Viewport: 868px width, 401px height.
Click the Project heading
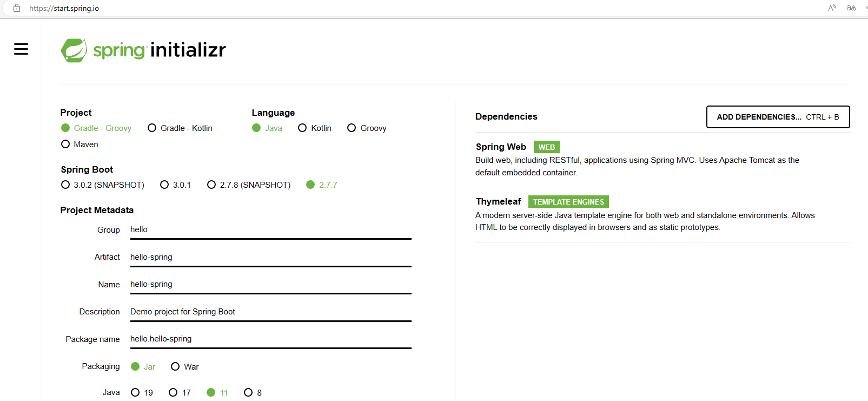76,113
